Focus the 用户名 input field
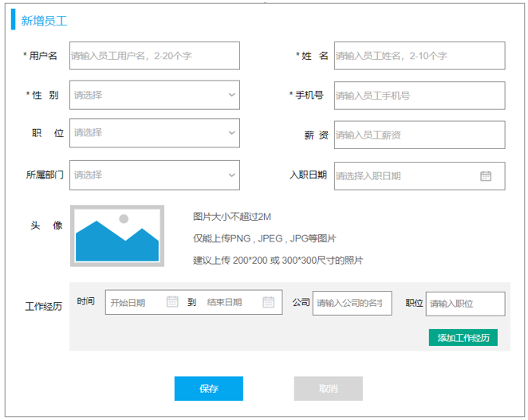The height and width of the screenshot is (420, 528). tap(155, 56)
